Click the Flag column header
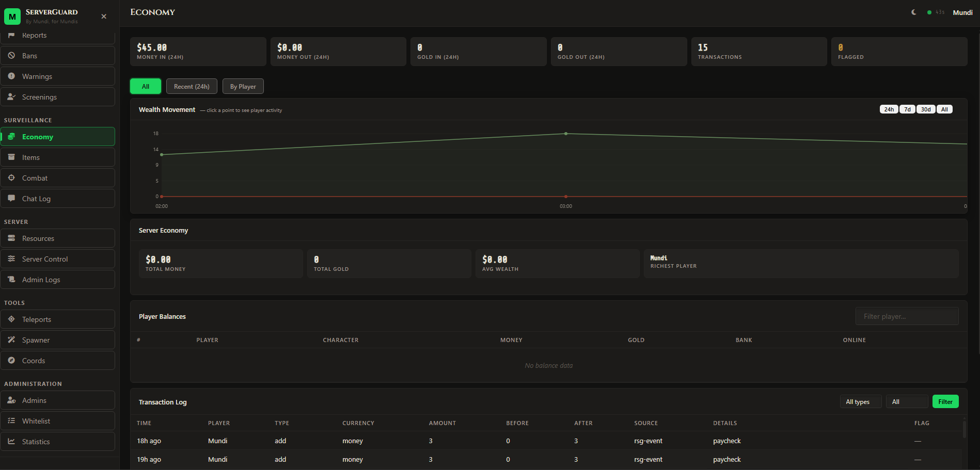The height and width of the screenshot is (470, 980). pyautogui.click(x=922, y=423)
